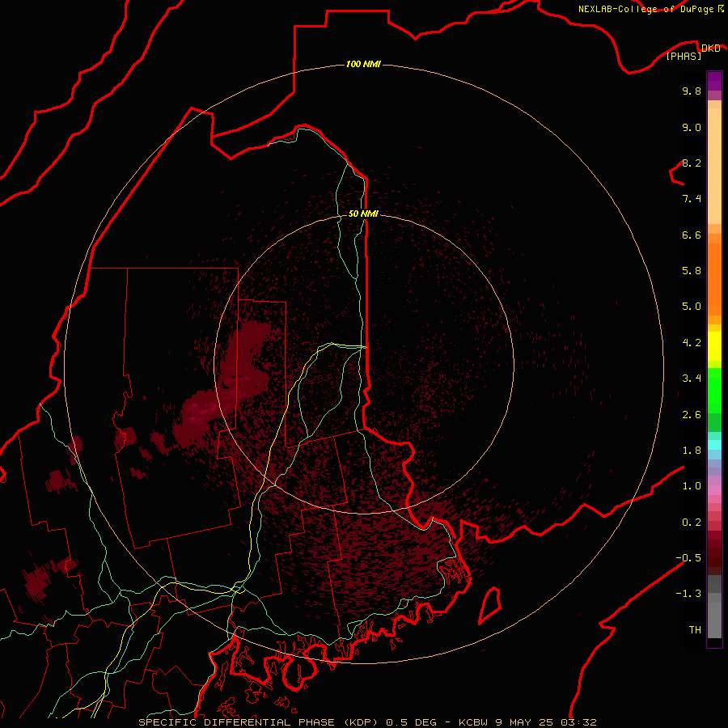Pick the light peach color bar segment
The image size is (728, 728).
point(714,167)
